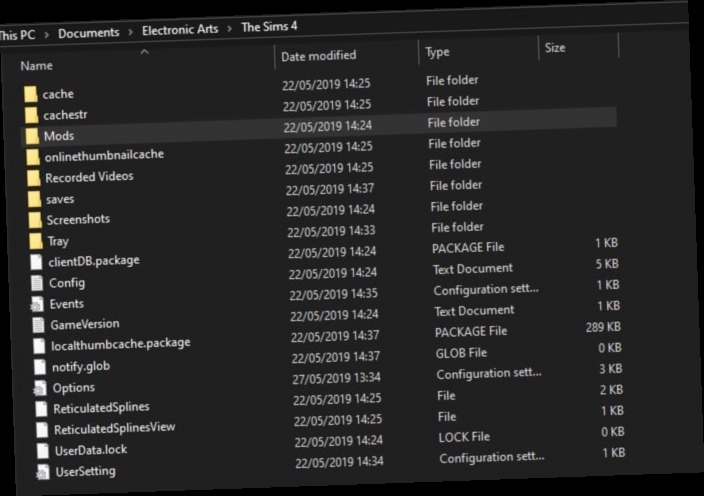This screenshot has height=496, width=704.
Task: Navigate to Electronic Arts breadcrumb
Action: tap(180, 30)
